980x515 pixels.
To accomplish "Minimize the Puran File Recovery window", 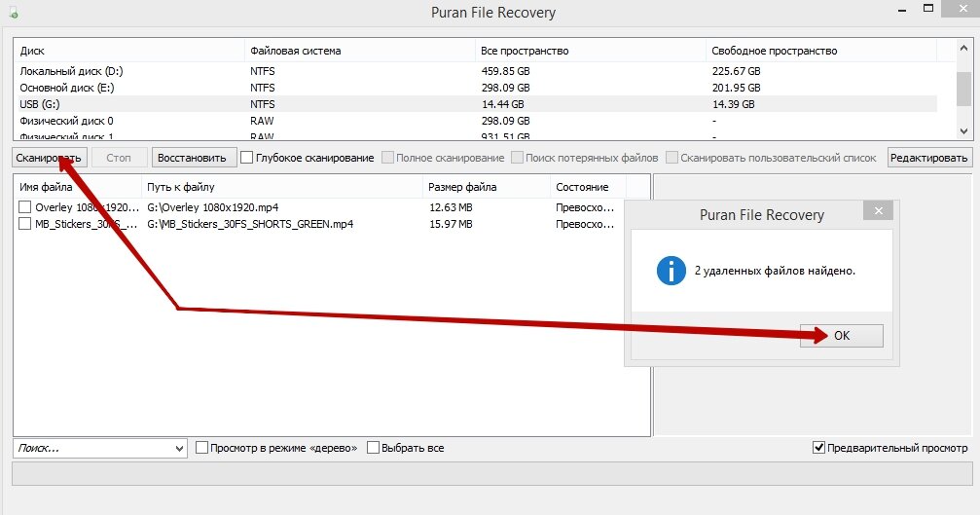I will [x=902, y=11].
